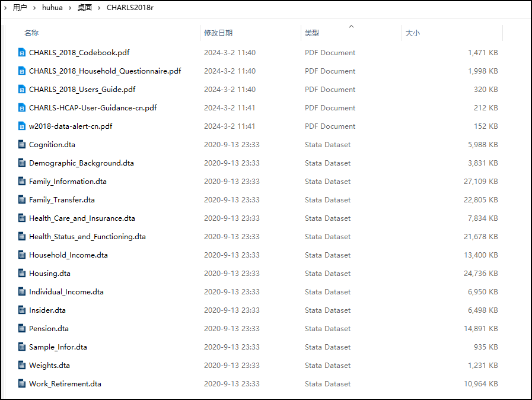This screenshot has height=400, width=532.
Task: Sort files by the 名称 column header
Action: [x=31, y=33]
